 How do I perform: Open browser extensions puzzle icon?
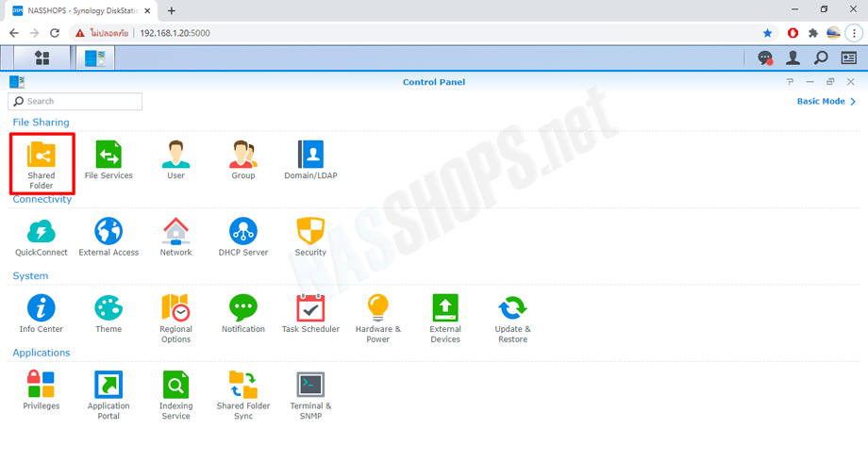813,33
